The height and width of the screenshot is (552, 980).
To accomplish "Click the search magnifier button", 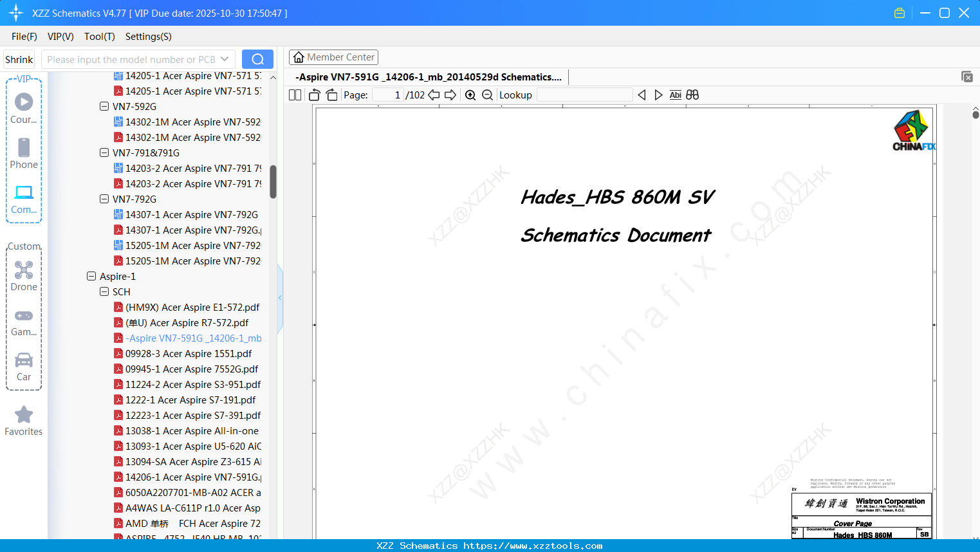I will [x=257, y=59].
